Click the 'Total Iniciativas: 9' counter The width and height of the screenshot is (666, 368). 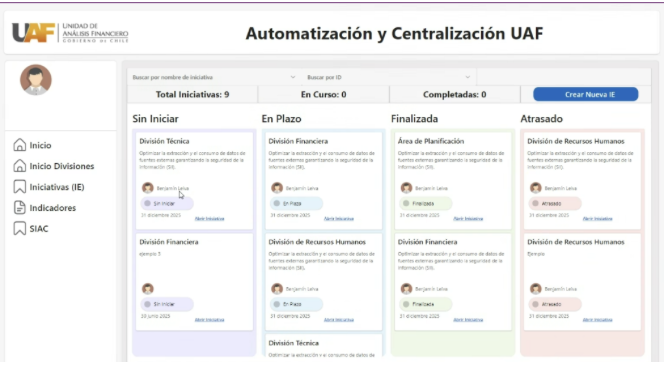tap(192, 94)
